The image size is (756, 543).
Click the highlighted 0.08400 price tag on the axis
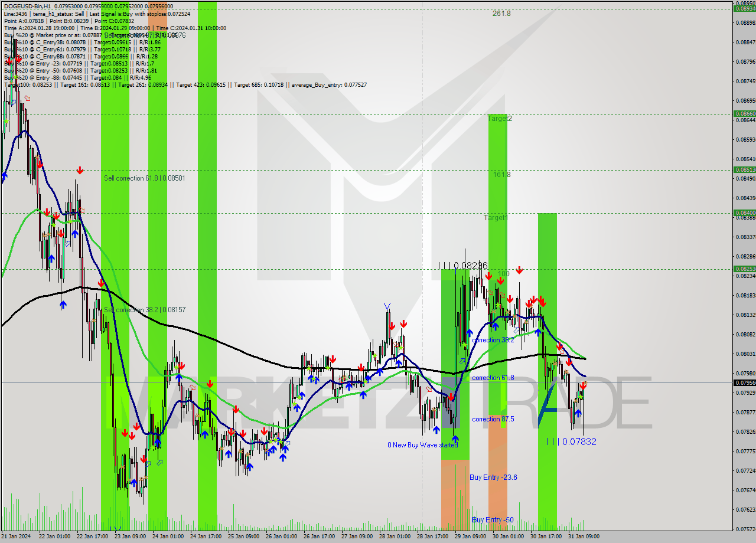(x=744, y=212)
